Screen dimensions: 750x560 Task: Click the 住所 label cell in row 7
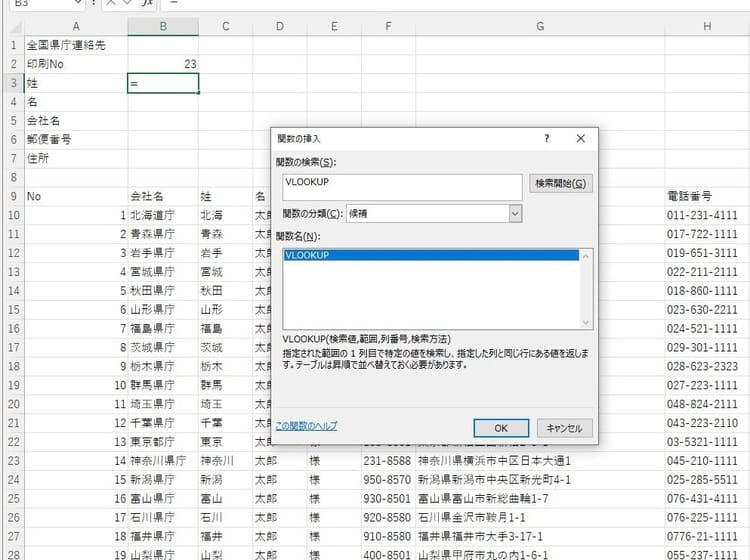[76, 158]
